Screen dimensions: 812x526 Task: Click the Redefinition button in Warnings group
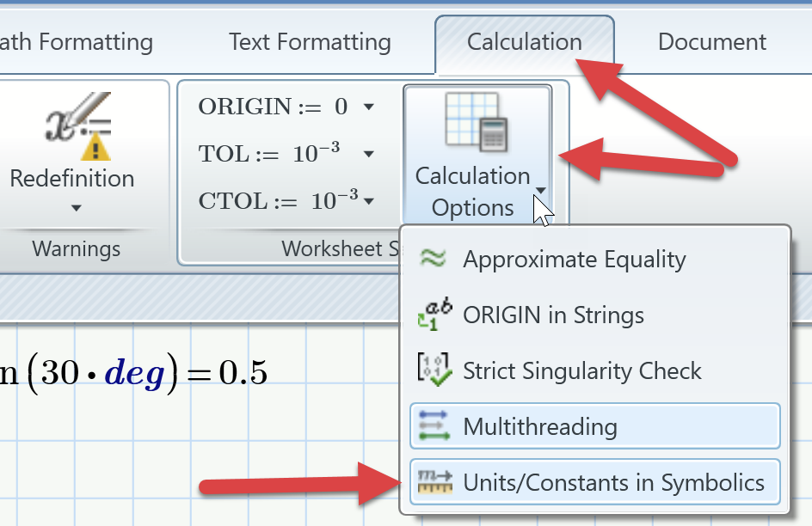pyautogui.click(x=71, y=146)
